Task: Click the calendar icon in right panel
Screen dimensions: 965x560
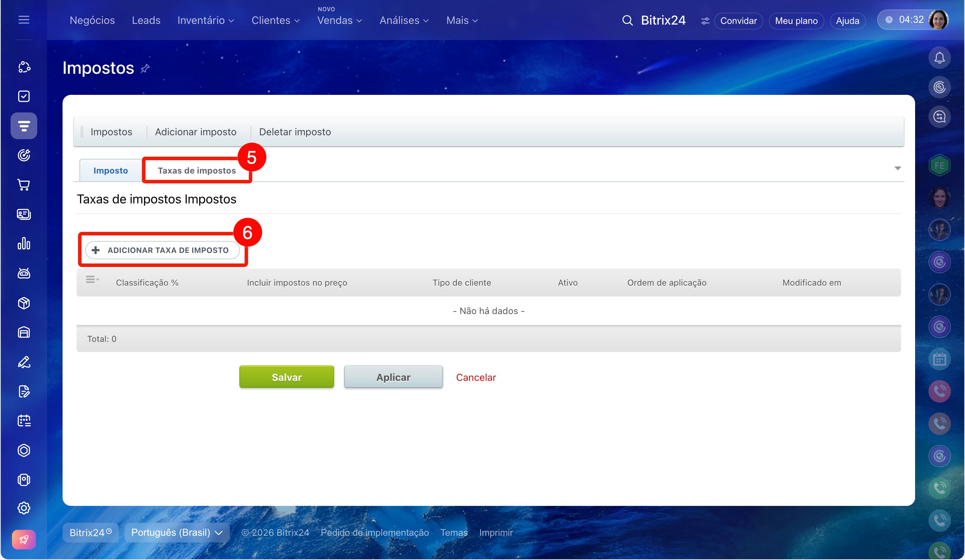Action: 939,359
